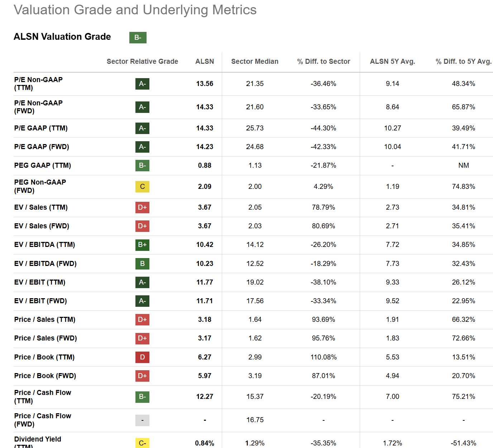Click the ALSN Valuation Grade B- badge
The height and width of the screenshot is (448, 493).
[x=138, y=38]
